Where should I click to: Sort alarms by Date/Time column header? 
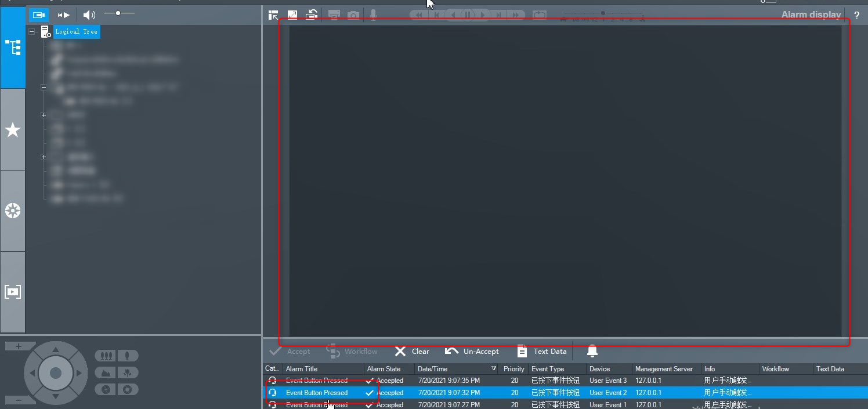[453, 369]
